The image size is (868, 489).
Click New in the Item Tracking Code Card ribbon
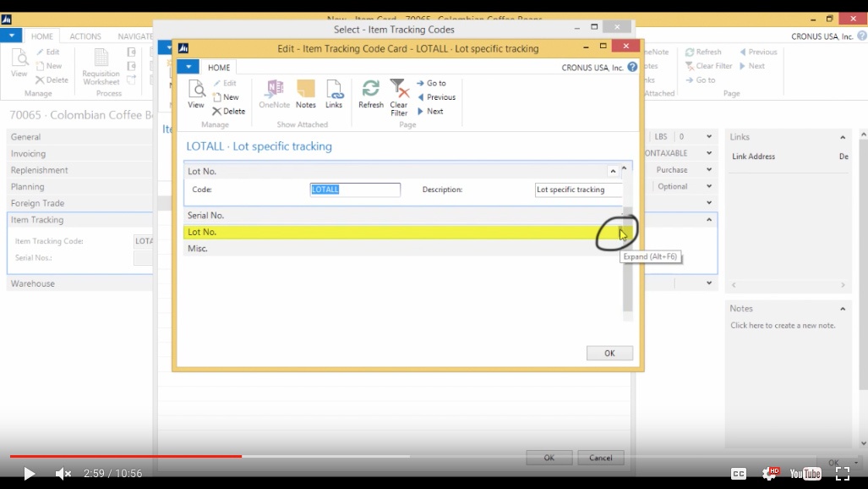(x=226, y=97)
